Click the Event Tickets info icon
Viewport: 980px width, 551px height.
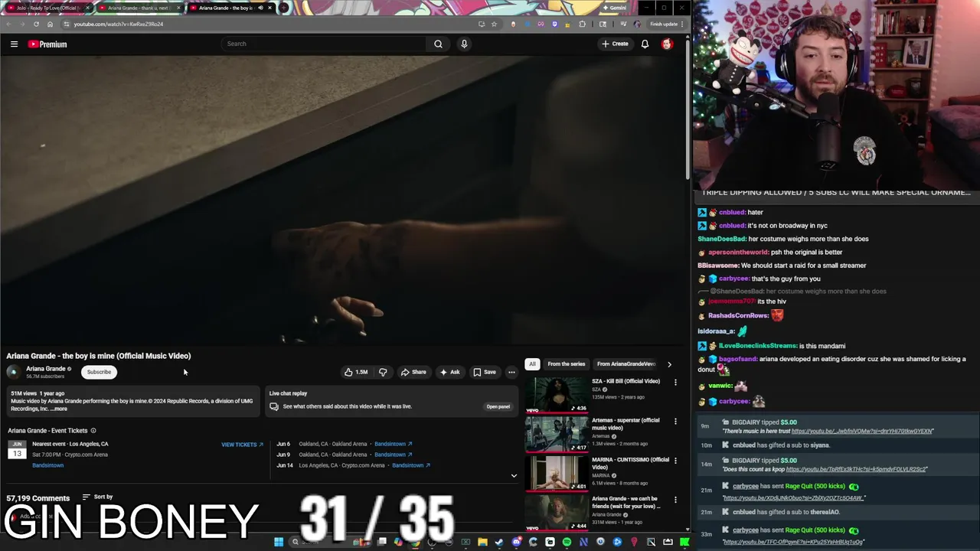93,430
